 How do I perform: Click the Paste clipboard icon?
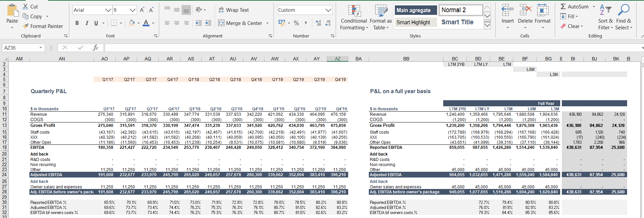(x=13, y=10)
